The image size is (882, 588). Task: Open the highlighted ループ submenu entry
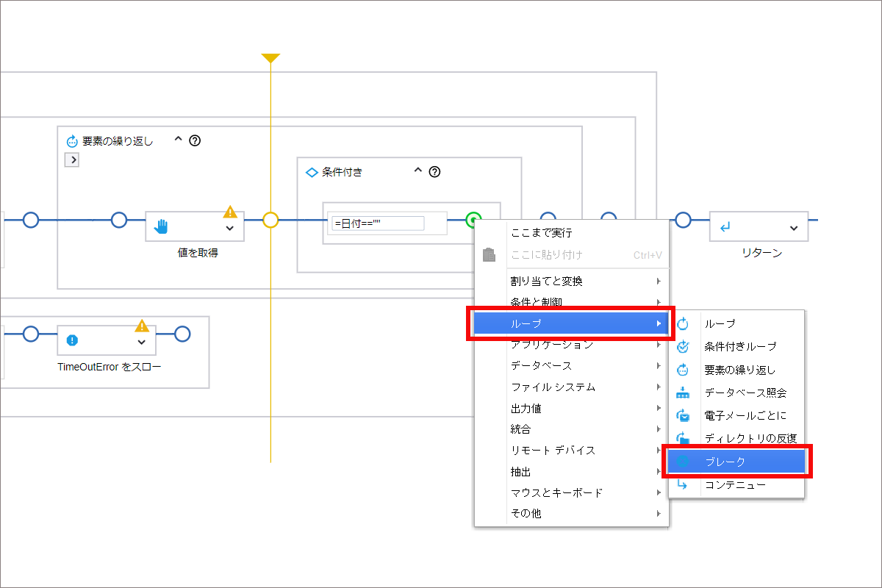tap(570, 323)
